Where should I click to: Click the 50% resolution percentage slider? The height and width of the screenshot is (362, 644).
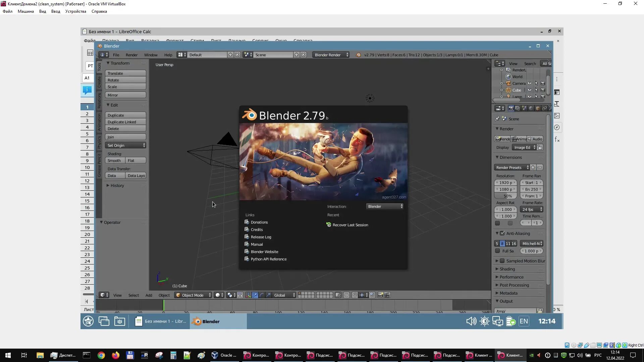click(506, 196)
